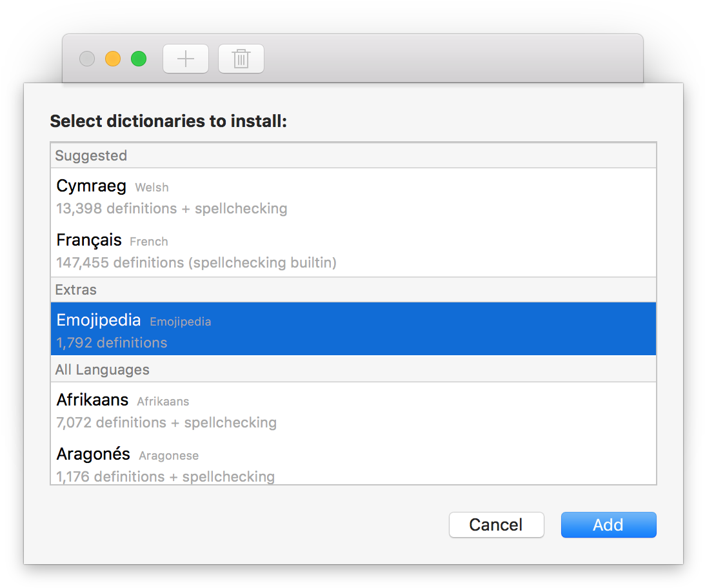Image resolution: width=705 pixels, height=588 pixels.
Task: Click the 'Select dictionaries to install:' heading
Action: pos(168,121)
